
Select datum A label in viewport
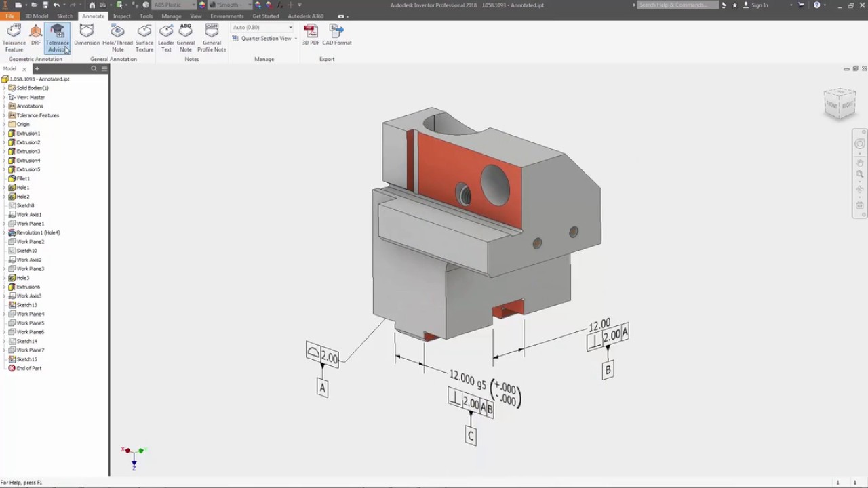[x=323, y=387]
